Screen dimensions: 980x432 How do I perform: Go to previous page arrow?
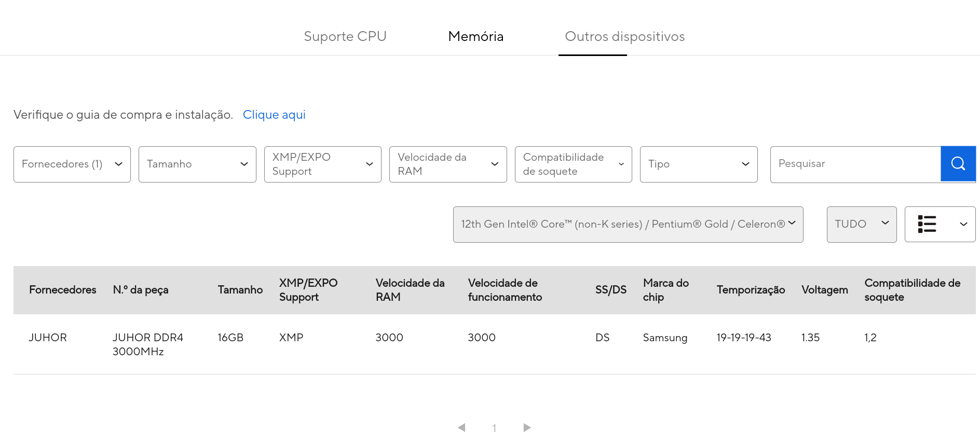(461, 427)
